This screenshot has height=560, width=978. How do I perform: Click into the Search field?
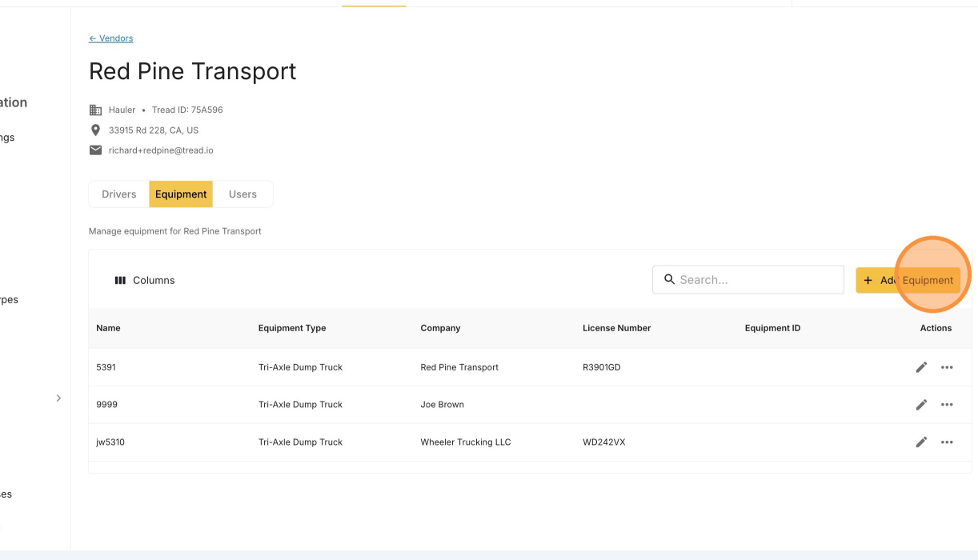coord(748,280)
